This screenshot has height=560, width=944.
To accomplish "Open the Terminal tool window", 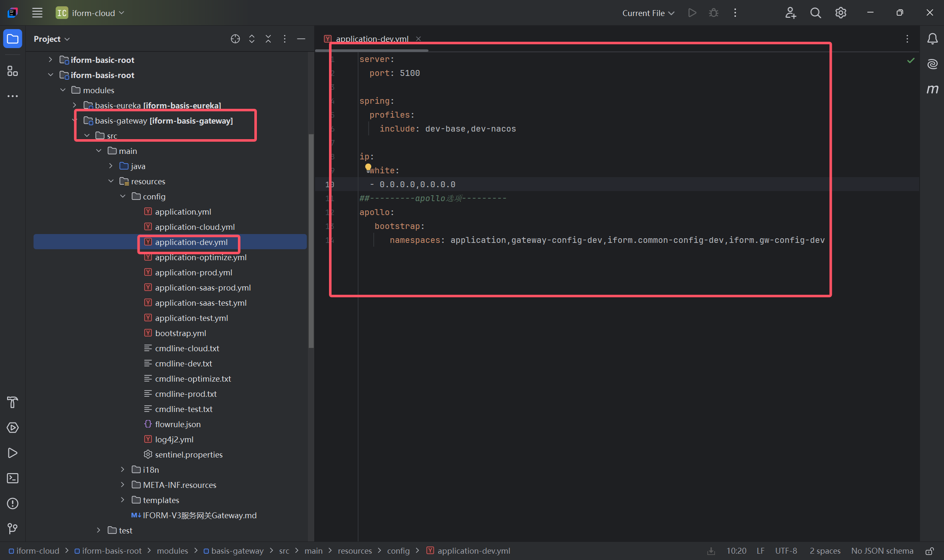I will point(13,478).
